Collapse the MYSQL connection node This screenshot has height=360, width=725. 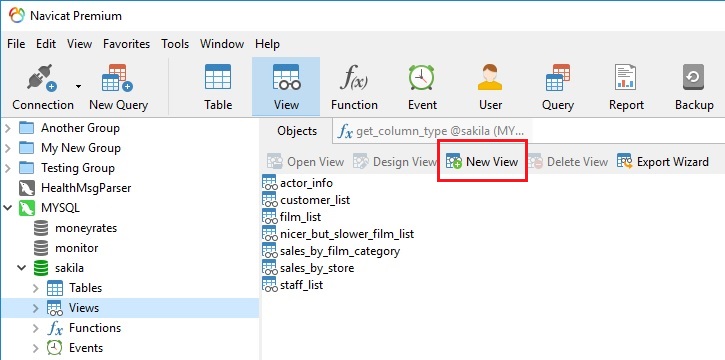[7, 208]
